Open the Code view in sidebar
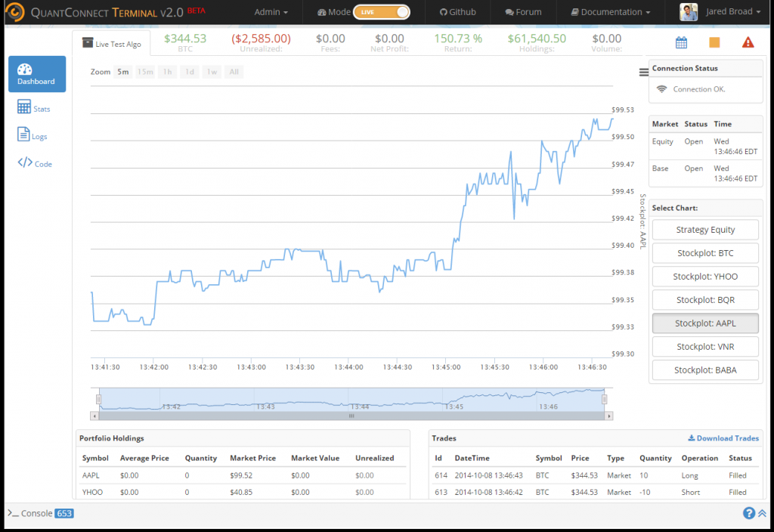774x532 pixels. (x=36, y=162)
